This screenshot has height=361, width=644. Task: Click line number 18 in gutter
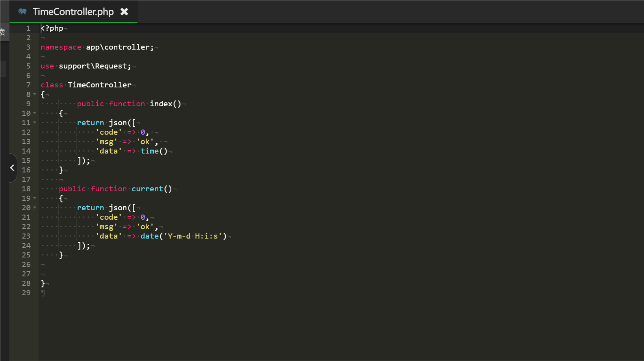pos(26,189)
